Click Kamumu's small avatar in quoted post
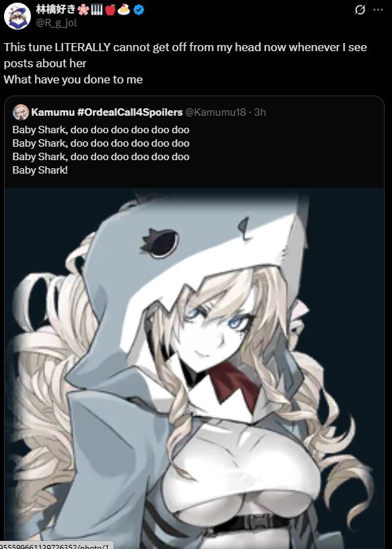The width and height of the screenshot is (392, 549). point(21,112)
